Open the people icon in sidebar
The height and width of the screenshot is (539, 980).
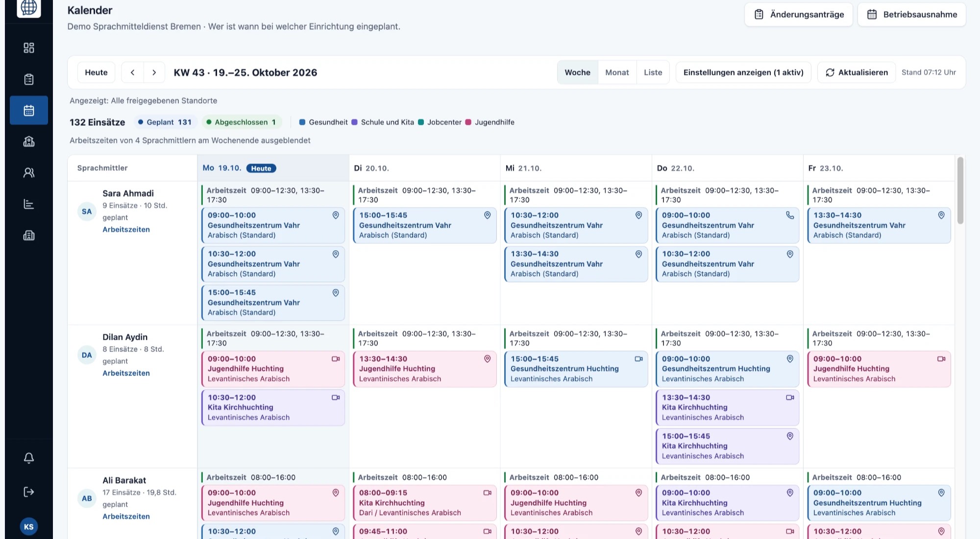coord(29,173)
